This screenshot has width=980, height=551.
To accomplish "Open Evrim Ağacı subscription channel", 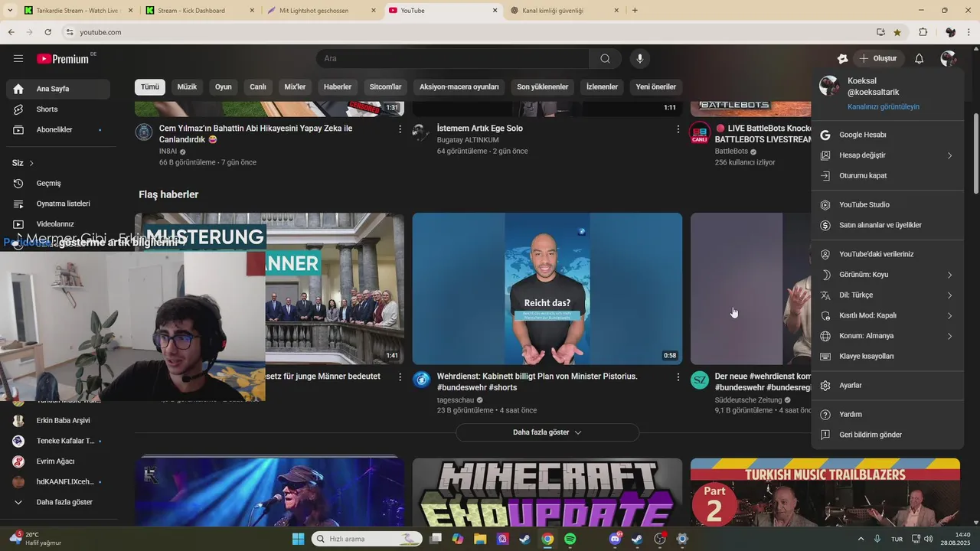I will (58, 461).
